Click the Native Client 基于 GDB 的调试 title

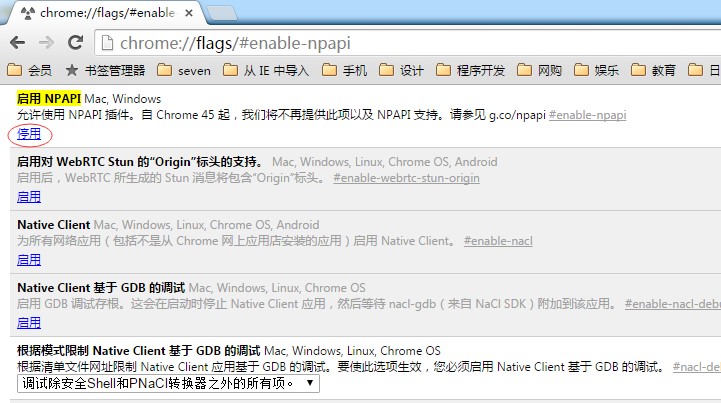pos(101,288)
